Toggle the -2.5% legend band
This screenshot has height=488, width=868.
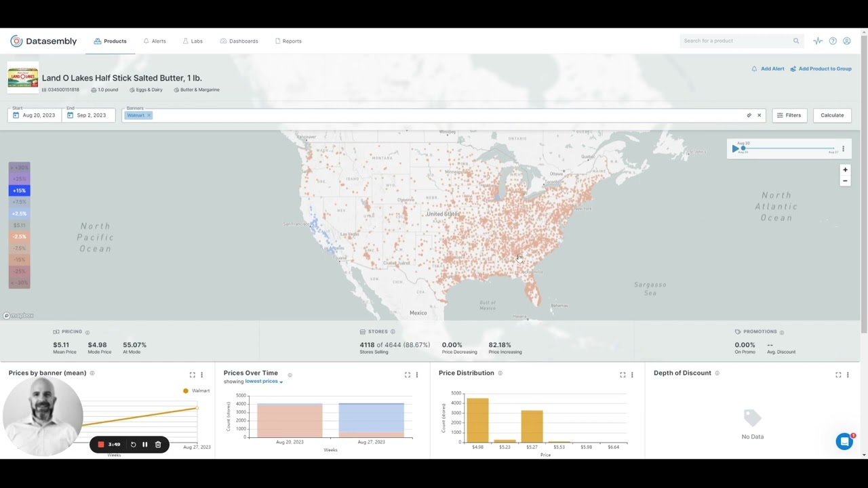[x=19, y=237]
